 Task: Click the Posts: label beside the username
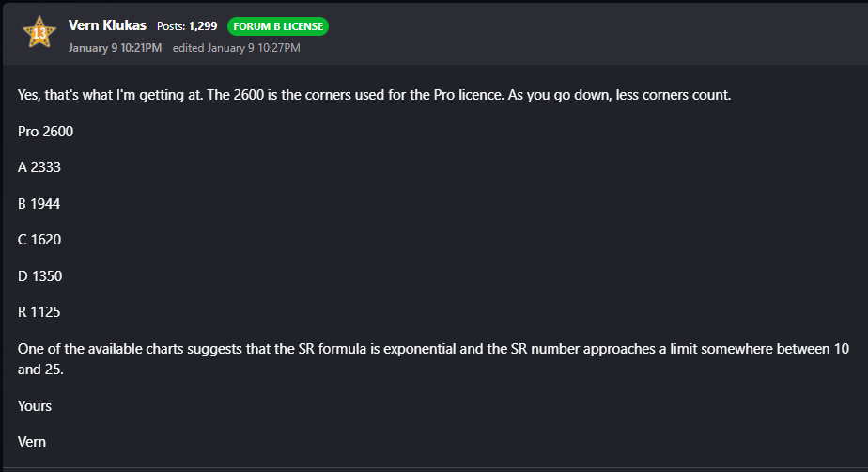171,26
